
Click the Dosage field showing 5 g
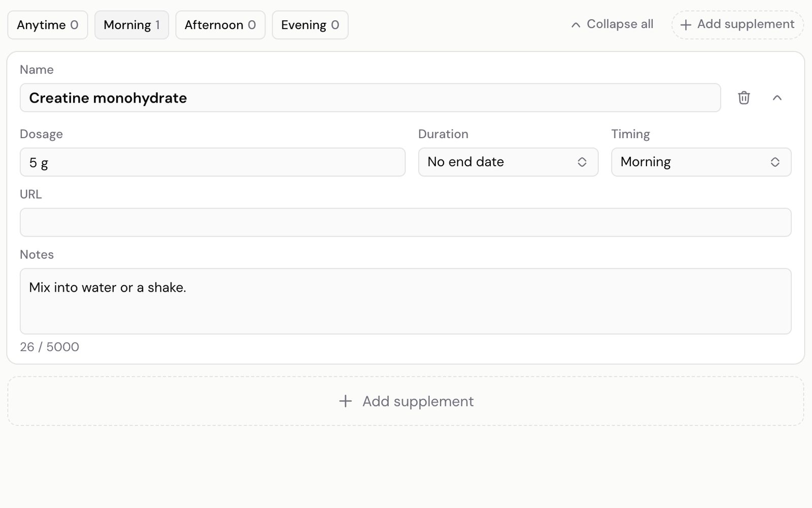coord(213,162)
